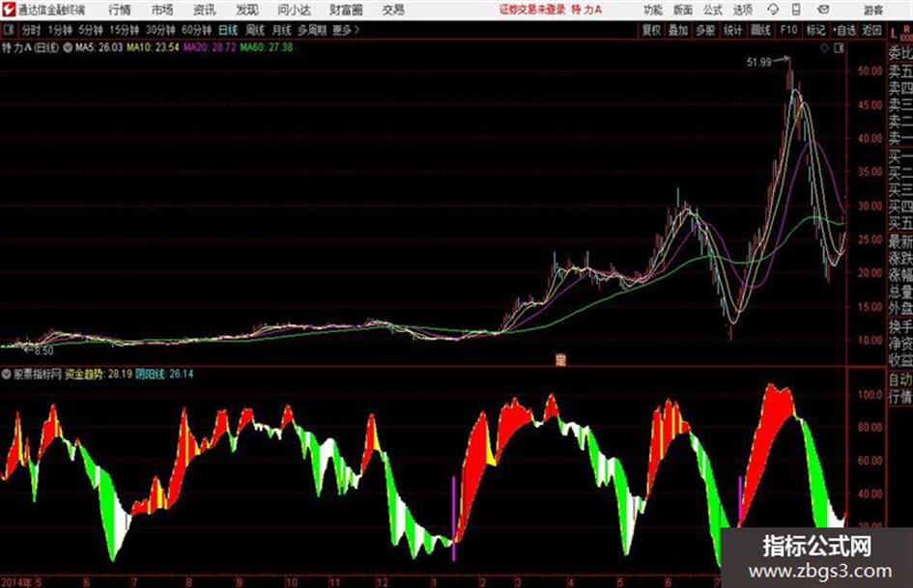Viewport: 913px width, 588px height.
Task: Click the 8.50 low price label
Action: [x=43, y=351]
